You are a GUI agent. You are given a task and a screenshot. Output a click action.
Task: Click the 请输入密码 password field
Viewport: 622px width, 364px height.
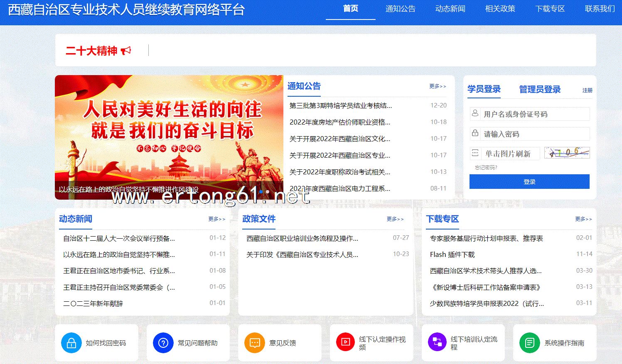pos(534,134)
